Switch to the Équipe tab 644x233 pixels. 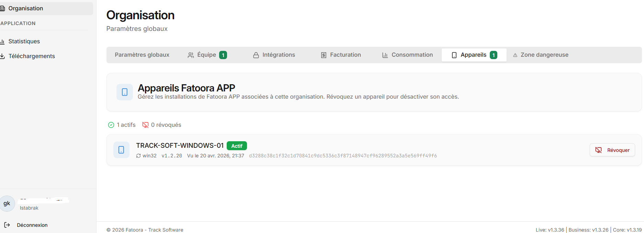[x=207, y=55]
